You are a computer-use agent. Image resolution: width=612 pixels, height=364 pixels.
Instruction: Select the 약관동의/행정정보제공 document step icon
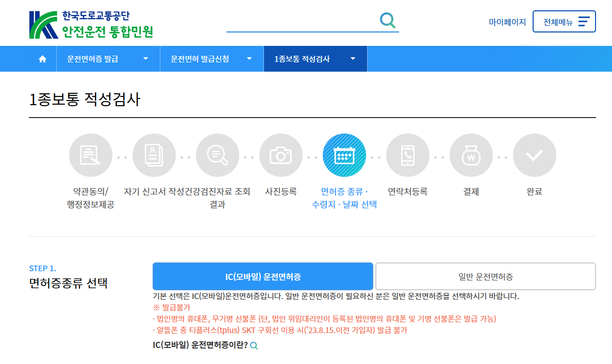[91, 155]
